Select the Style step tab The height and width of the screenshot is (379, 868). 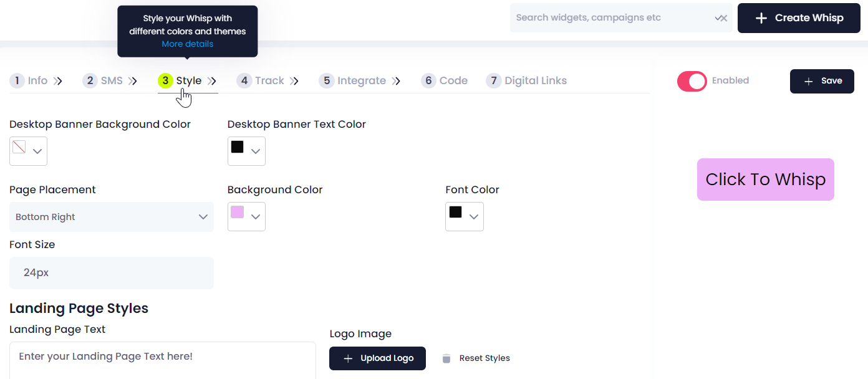click(188, 80)
